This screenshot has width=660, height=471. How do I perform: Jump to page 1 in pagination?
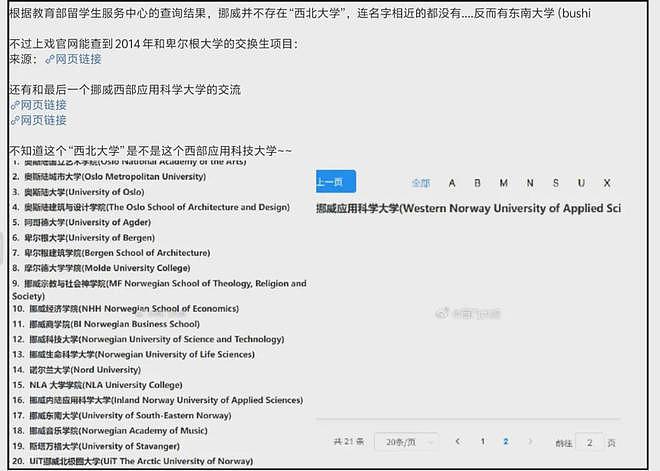pyautogui.click(x=483, y=442)
